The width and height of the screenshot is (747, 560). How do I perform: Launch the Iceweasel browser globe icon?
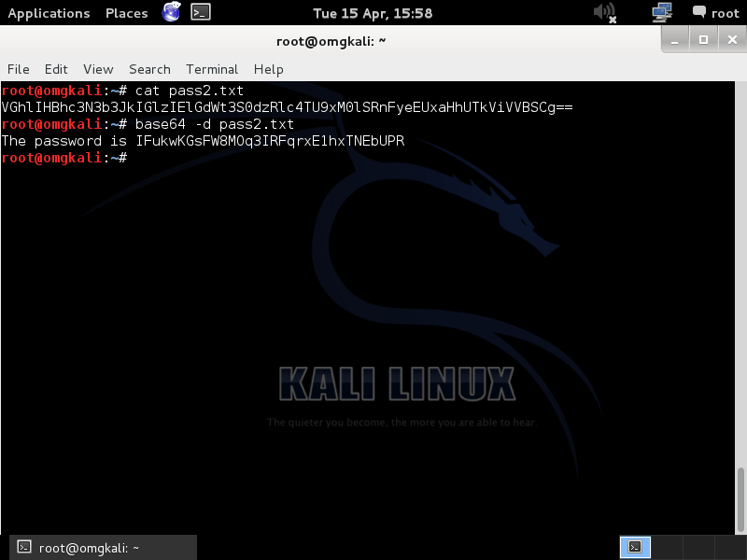(x=171, y=12)
